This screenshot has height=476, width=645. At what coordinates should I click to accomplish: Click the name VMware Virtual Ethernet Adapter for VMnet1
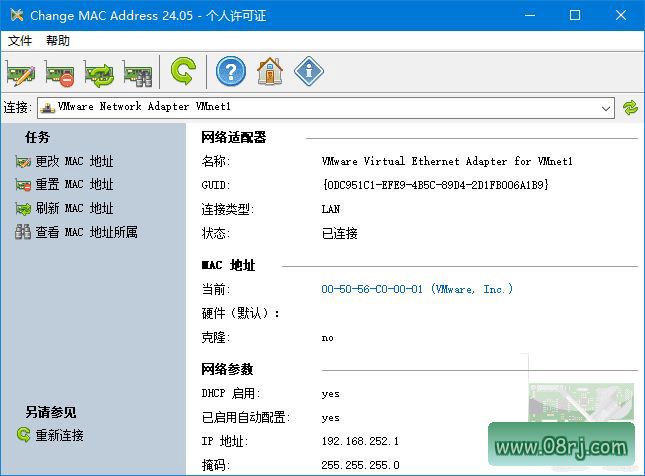coord(447,161)
